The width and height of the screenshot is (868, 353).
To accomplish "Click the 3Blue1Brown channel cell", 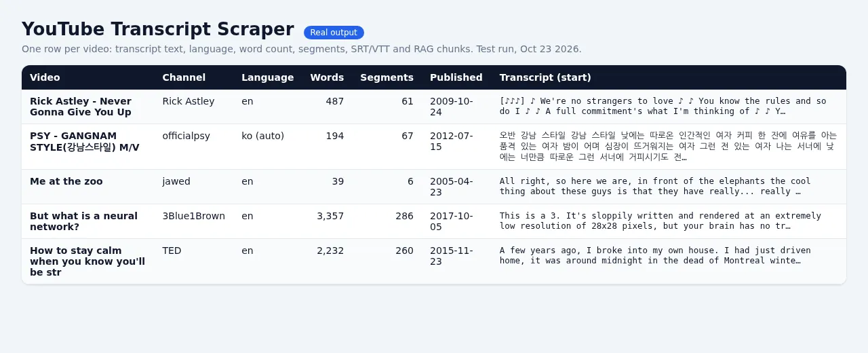I will [194, 216].
